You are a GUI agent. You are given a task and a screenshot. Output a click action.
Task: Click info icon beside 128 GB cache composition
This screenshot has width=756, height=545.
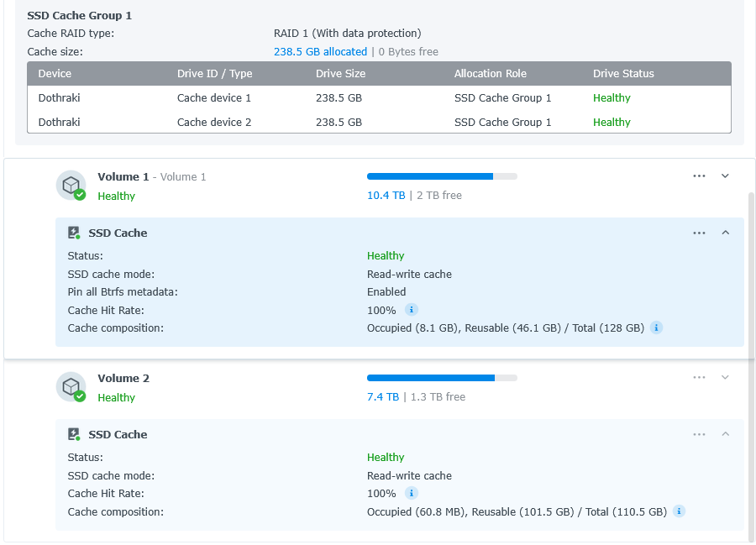(656, 328)
